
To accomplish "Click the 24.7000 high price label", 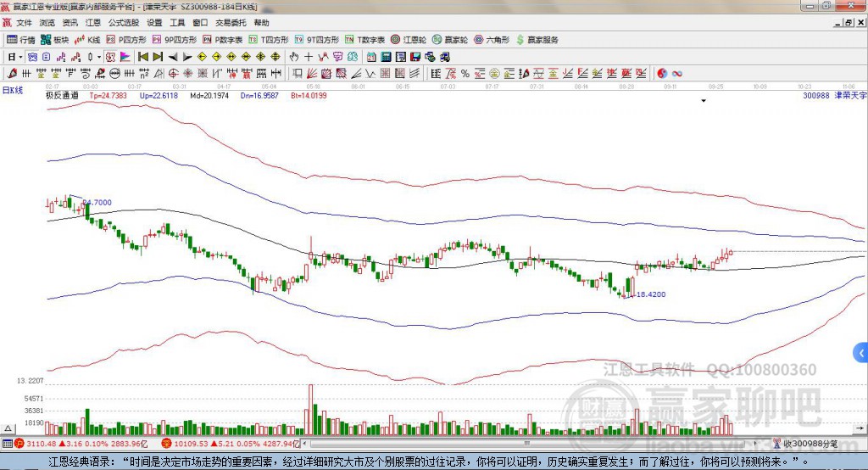I will (x=97, y=202).
